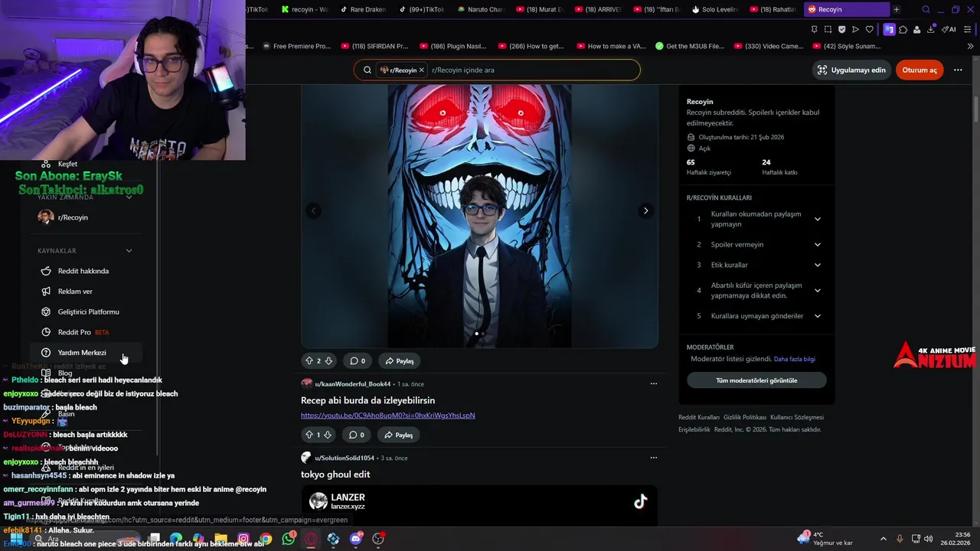
Task: Switch to the 'Naruto Char...' browser tab
Action: point(481,9)
